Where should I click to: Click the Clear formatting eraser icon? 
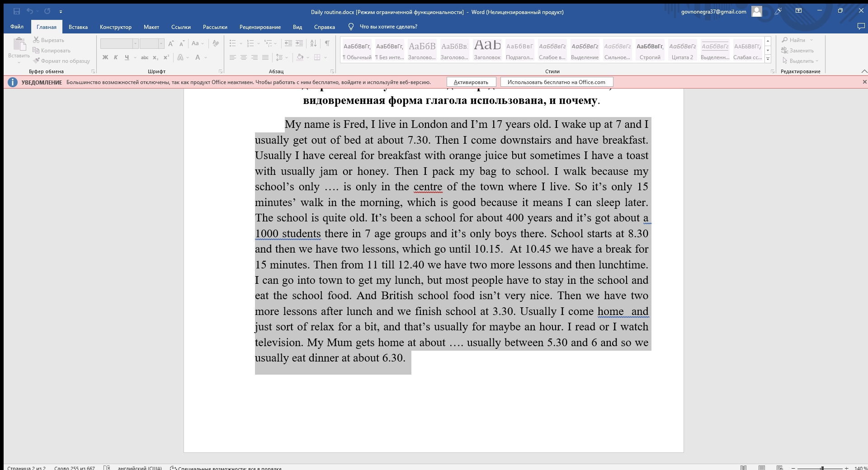(x=216, y=43)
